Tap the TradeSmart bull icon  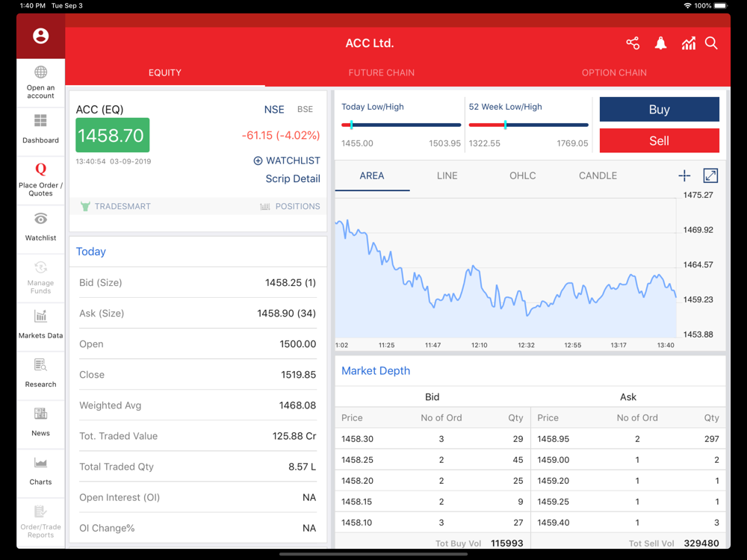85,206
